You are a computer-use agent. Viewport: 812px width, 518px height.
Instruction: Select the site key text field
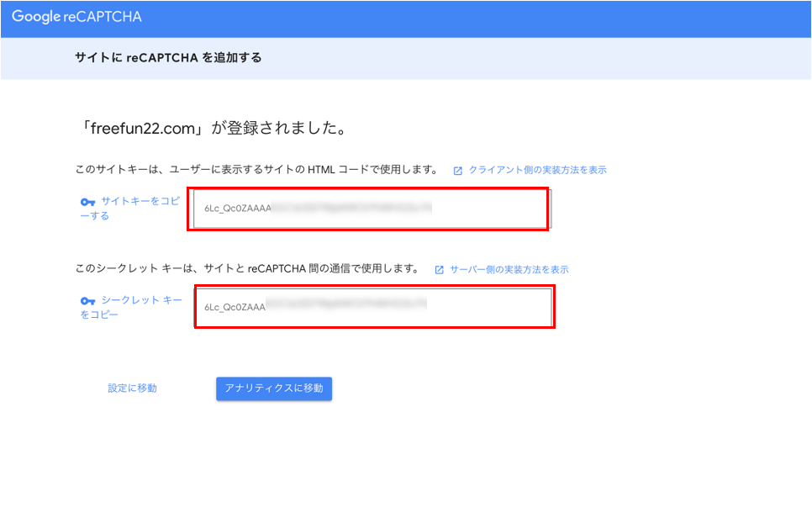click(x=372, y=209)
